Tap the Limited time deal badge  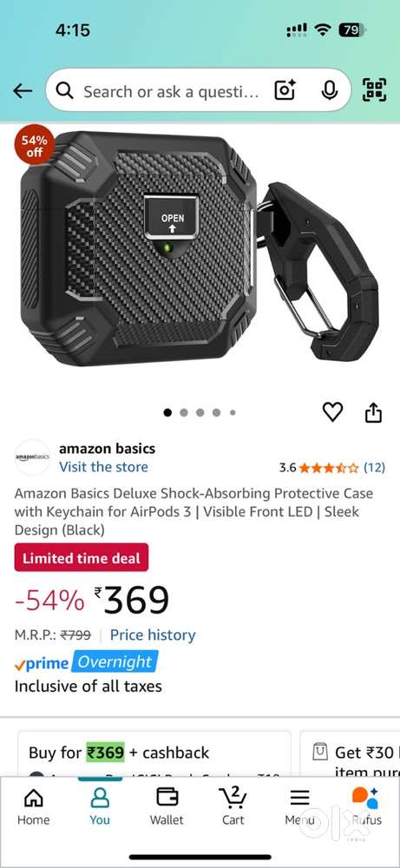[x=82, y=557]
